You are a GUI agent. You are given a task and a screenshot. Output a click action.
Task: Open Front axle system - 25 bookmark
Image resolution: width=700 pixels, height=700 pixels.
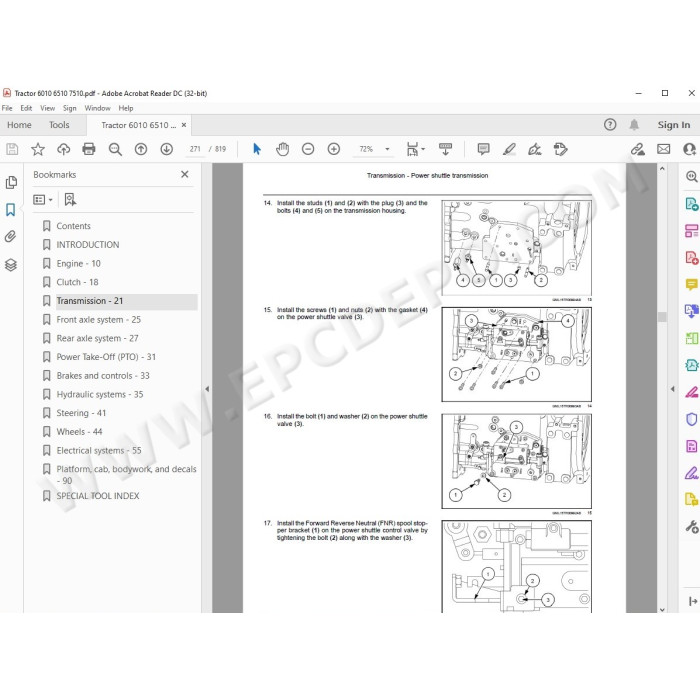tap(99, 320)
